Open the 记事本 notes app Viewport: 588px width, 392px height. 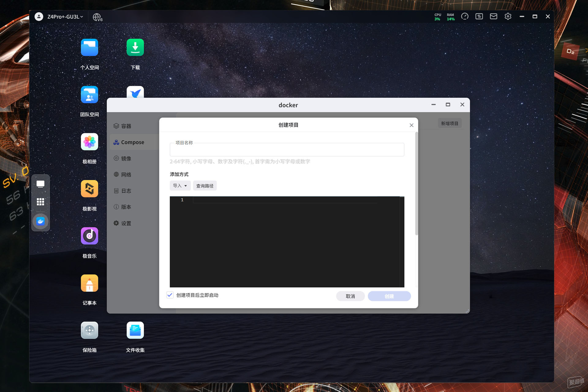coord(89,283)
